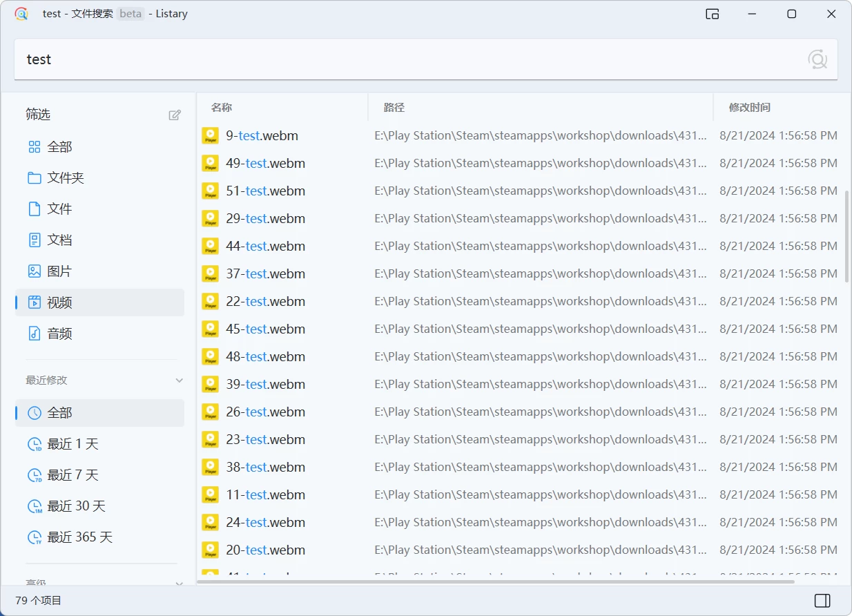Click the modified time of 20-test.webm
Image resolution: width=852 pixels, height=616 pixels.
pos(778,550)
